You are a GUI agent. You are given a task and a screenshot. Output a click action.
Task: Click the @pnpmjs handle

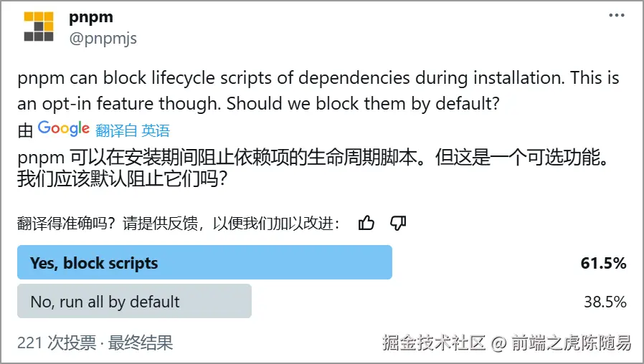click(102, 38)
